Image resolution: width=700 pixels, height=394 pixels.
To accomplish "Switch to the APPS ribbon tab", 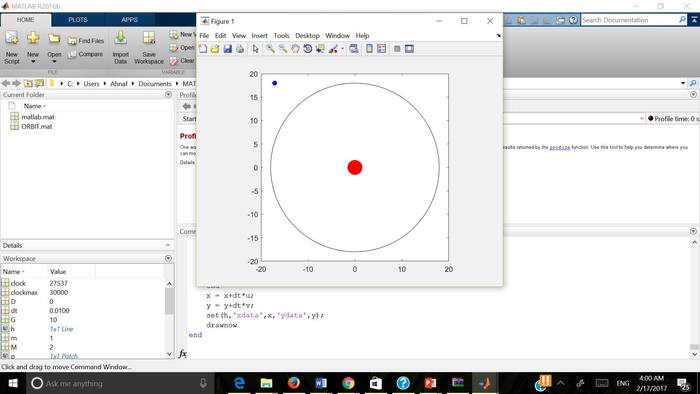I will (129, 20).
